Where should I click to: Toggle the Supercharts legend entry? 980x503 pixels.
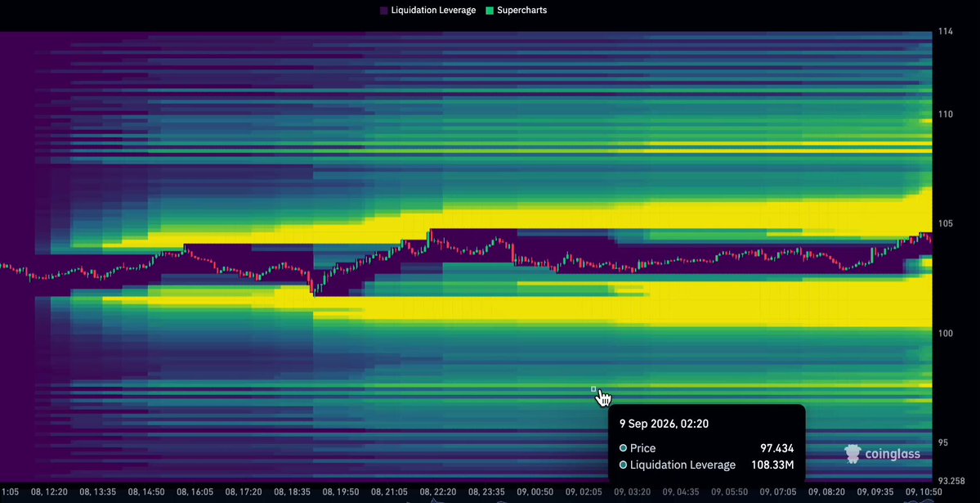(517, 10)
